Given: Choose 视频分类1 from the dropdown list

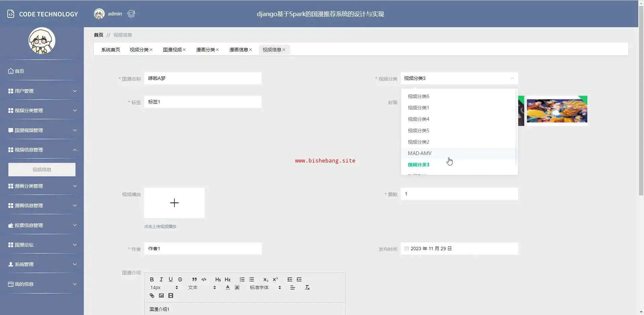Looking at the screenshot, I should (458, 108).
